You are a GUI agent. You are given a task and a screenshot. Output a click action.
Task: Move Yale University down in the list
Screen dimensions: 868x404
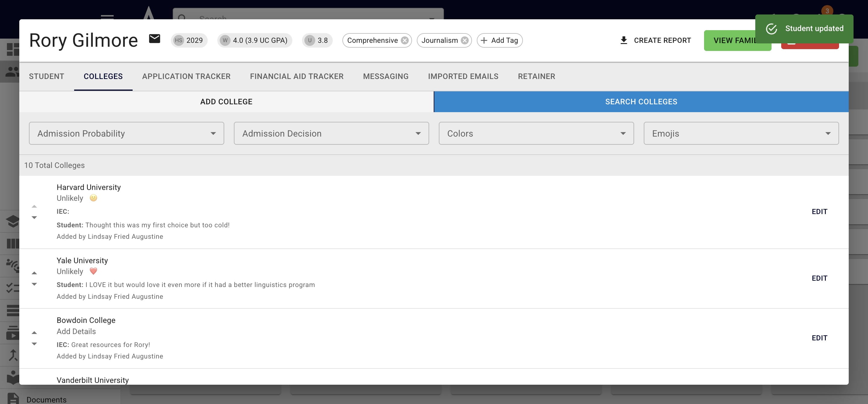tap(34, 284)
